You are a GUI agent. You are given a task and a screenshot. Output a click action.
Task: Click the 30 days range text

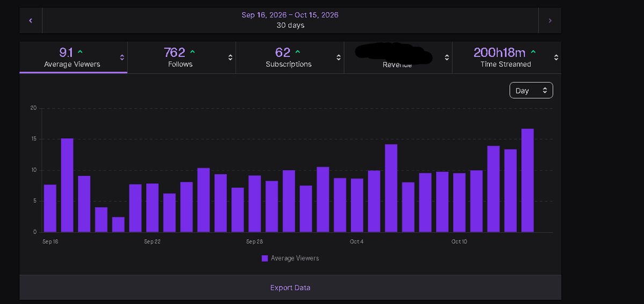pyautogui.click(x=290, y=25)
